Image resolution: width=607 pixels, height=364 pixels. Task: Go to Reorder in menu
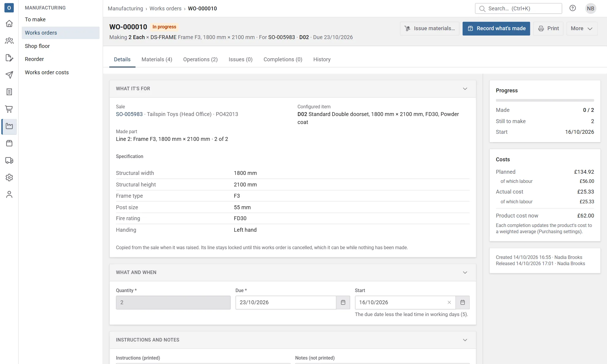tap(60, 59)
